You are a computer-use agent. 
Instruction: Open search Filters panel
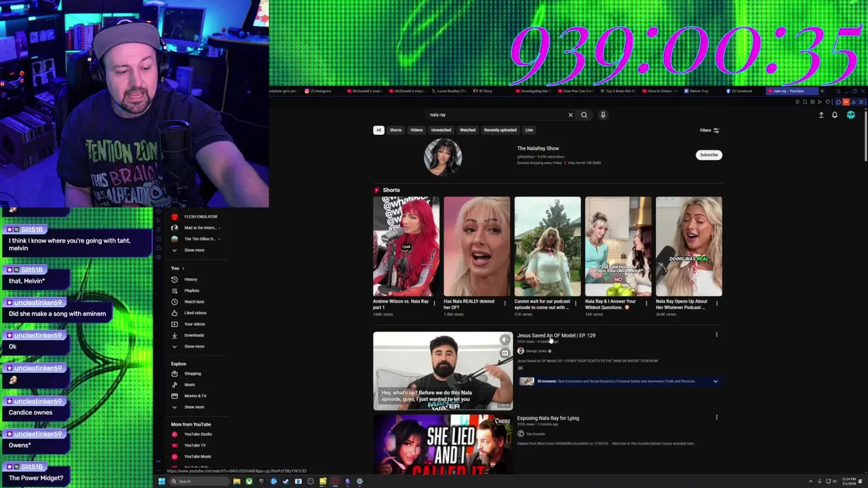709,130
